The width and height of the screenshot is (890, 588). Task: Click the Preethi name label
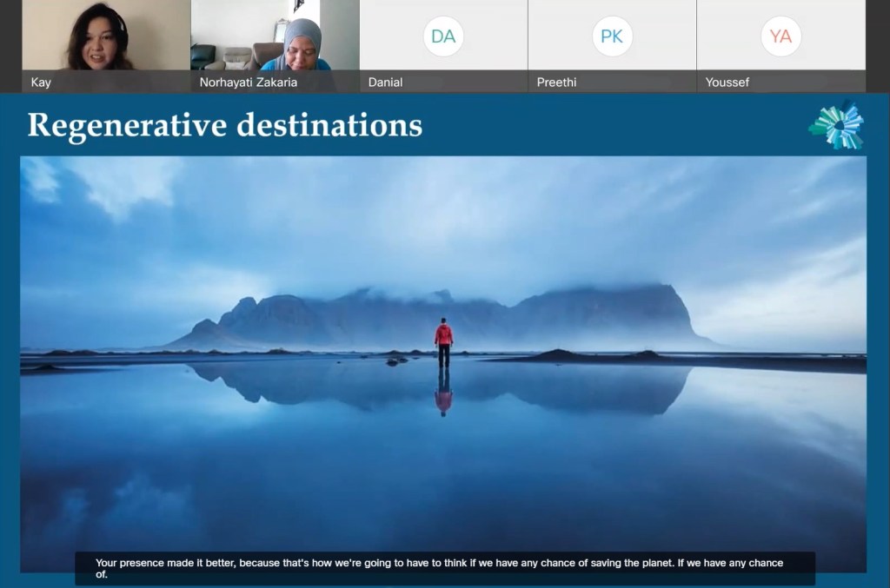pyautogui.click(x=556, y=83)
